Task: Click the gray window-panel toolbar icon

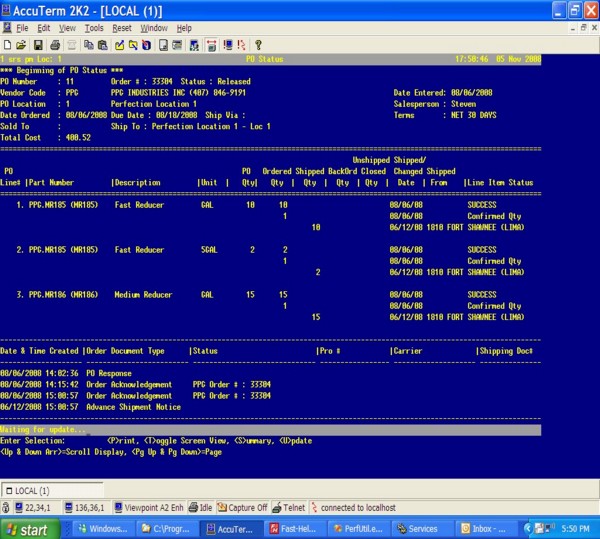Action: point(177,45)
